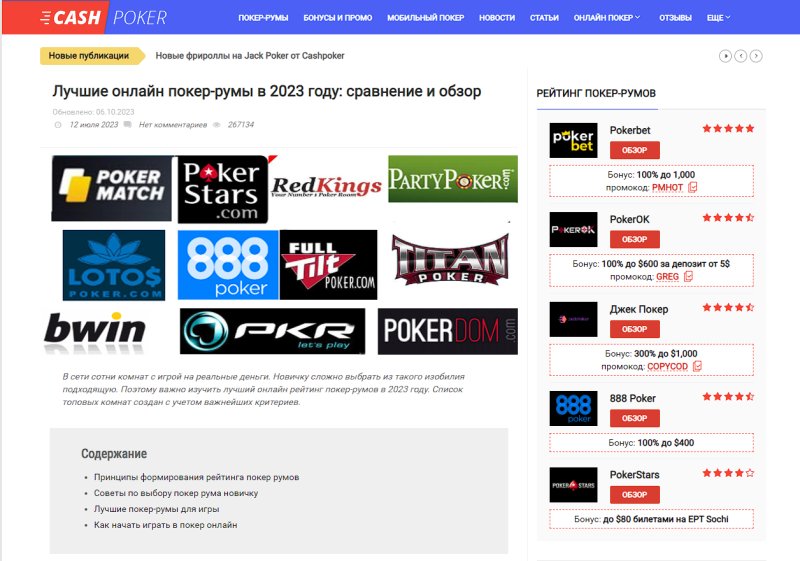Viewport: 800px width, 561px height.
Task: Click the bwin logo
Action: [x=95, y=332]
